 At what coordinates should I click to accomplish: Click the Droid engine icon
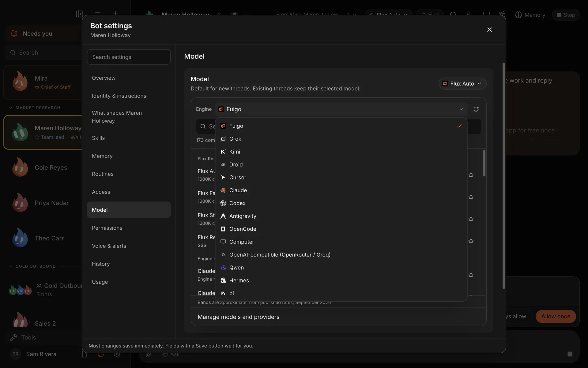pyautogui.click(x=223, y=165)
